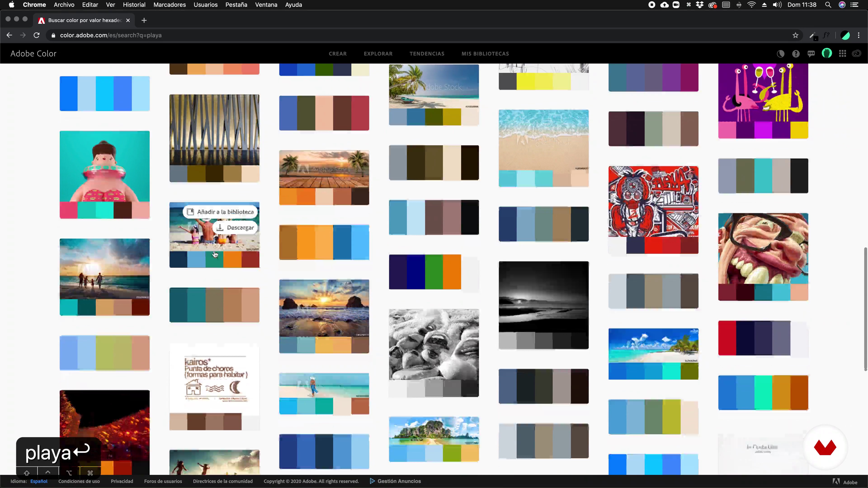Open the EXPLORAR tab
Image resolution: width=868 pixels, height=488 pixels.
click(x=378, y=54)
